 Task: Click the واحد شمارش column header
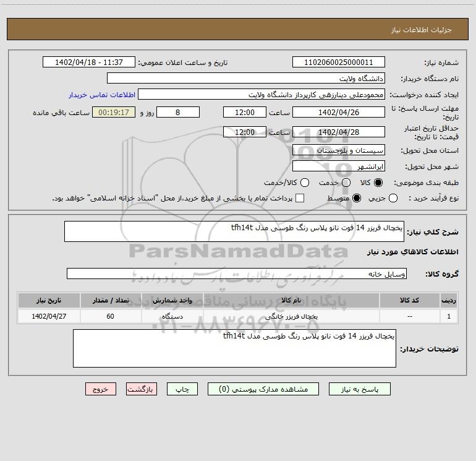(x=172, y=300)
